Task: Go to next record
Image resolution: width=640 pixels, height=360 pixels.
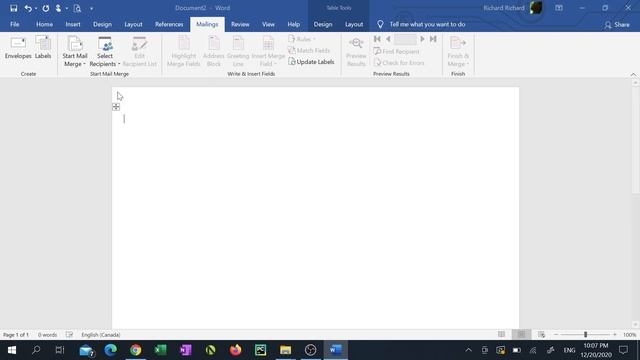Action: (422, 39)
